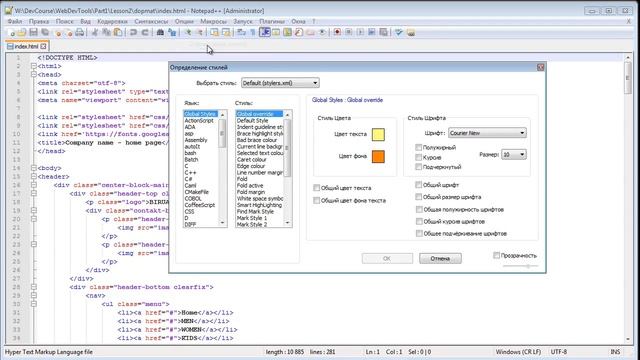Image resolution: width=640 pixels, height=360 pixels.
Task: Click the transparency slider in style dialog
Action: pyautogui.click(x=520, y=266)
